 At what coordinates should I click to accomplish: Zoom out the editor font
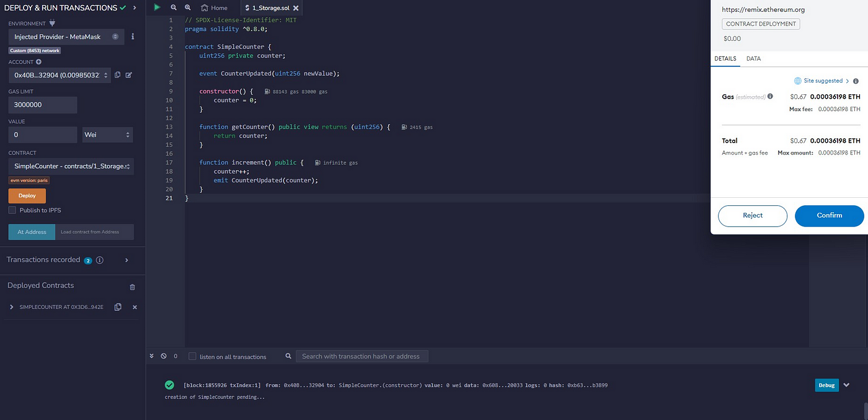pyautogui.click(x=174, y=7)
